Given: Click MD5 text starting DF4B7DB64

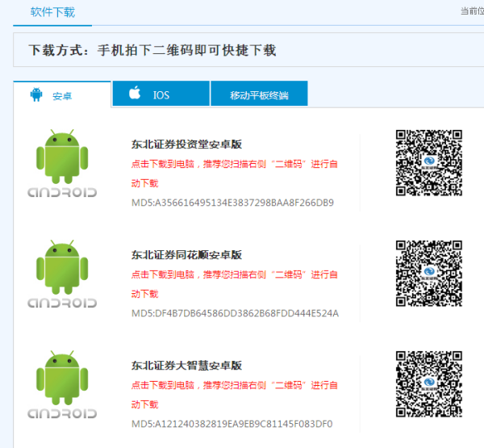Looking at the screenshot, I should [235, 313].
